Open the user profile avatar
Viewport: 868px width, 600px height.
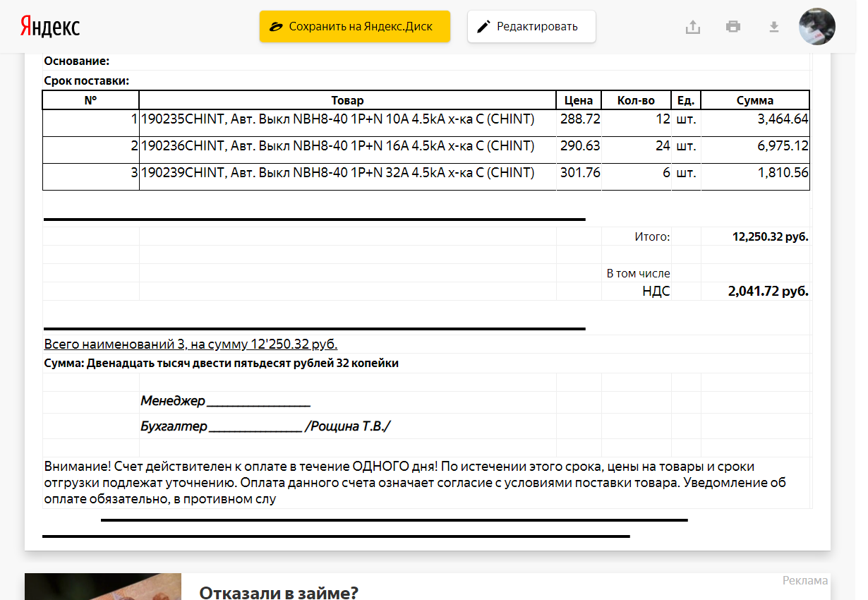(x=816, y=27)
